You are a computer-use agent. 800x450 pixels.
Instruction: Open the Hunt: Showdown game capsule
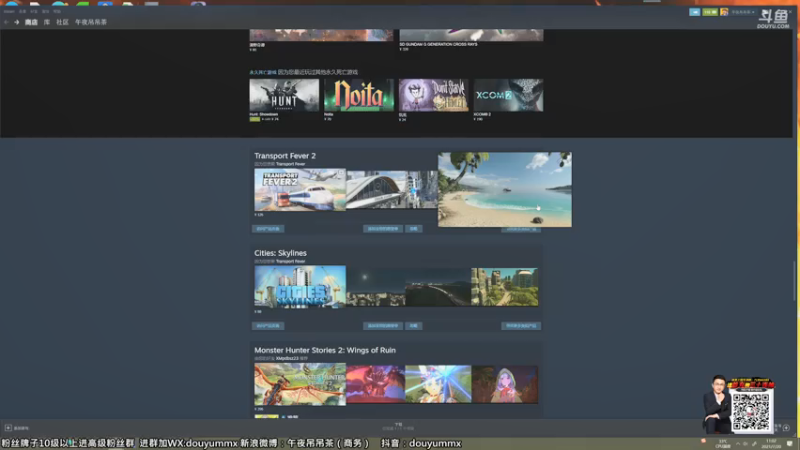[284, 95]
